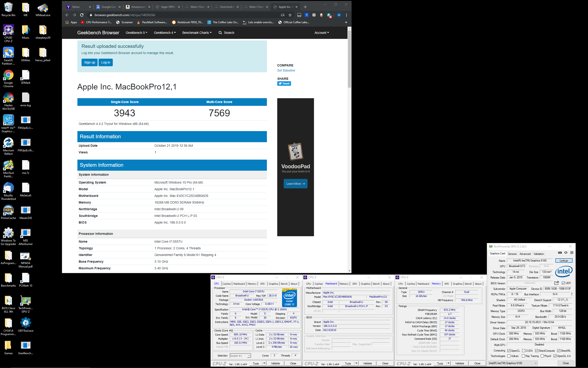
Task: Click the GPU-Z BIOS export share icon
Action: pos(557,283)
